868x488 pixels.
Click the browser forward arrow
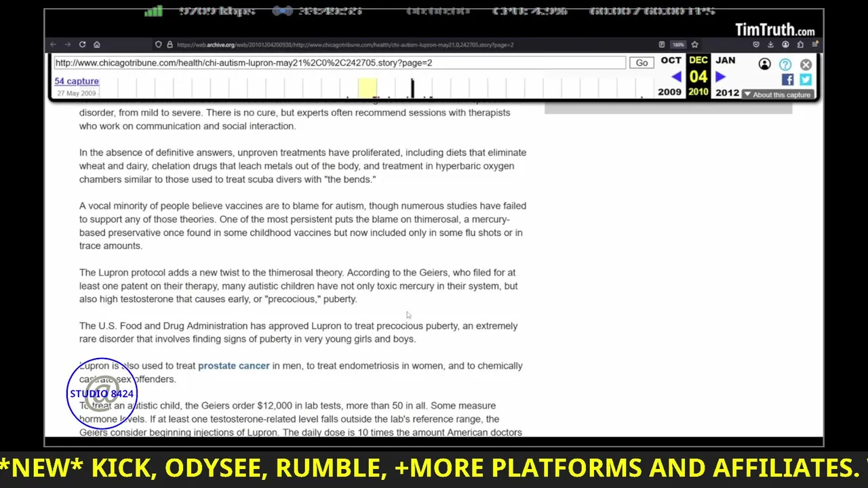[x=67, y=45]
